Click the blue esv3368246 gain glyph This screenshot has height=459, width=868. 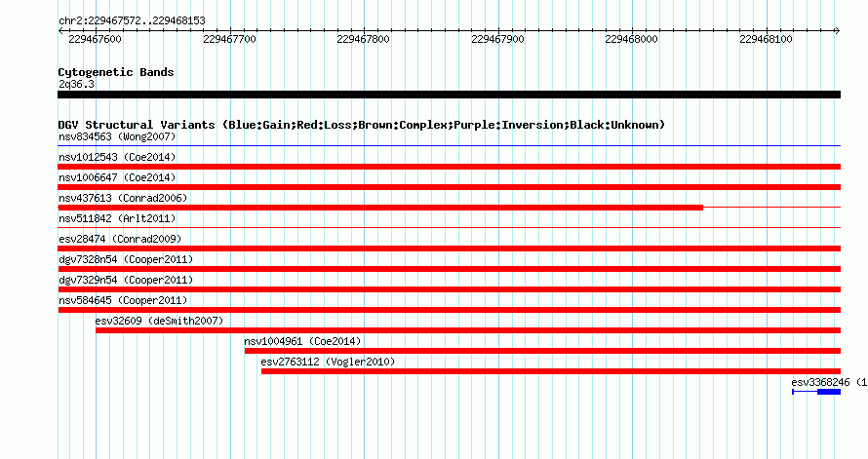click(816, 392)
